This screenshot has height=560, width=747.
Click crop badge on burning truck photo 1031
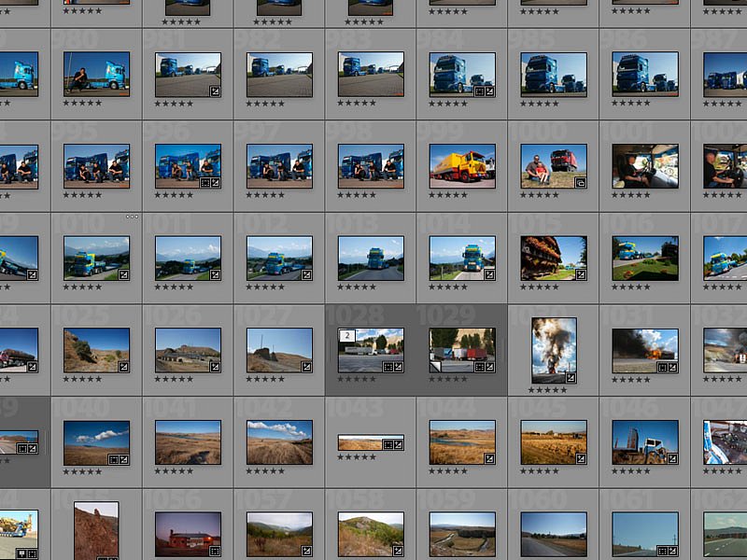663,367
